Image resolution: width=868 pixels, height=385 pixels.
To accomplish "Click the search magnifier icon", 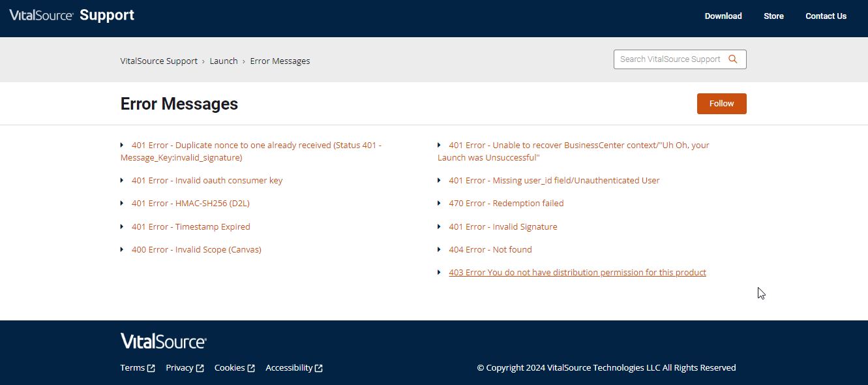I will click(x=732, y=59).
